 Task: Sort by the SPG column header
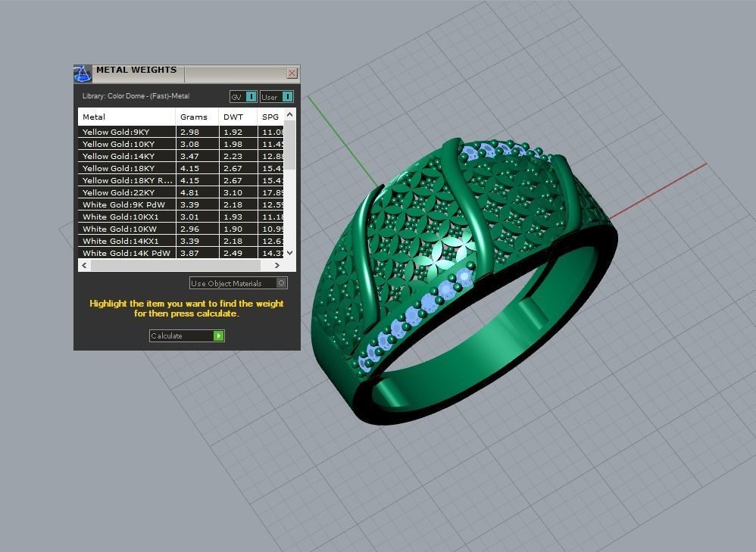[x=270, y=117]
